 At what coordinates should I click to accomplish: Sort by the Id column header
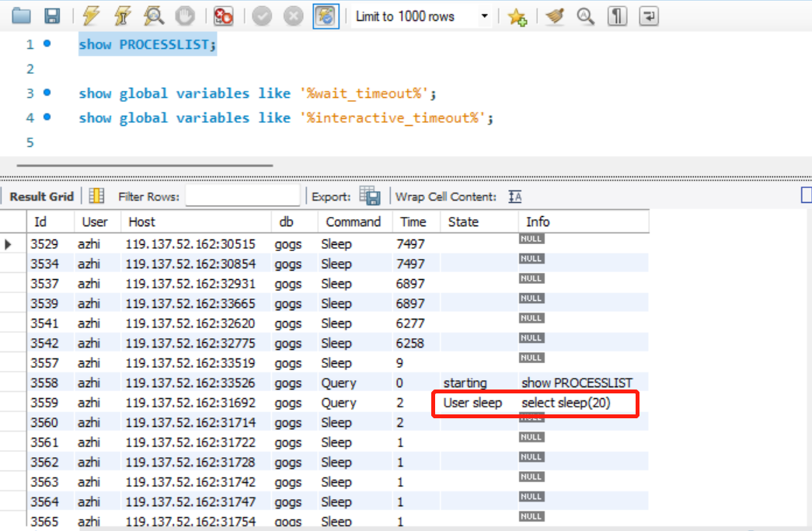point(51,222)
